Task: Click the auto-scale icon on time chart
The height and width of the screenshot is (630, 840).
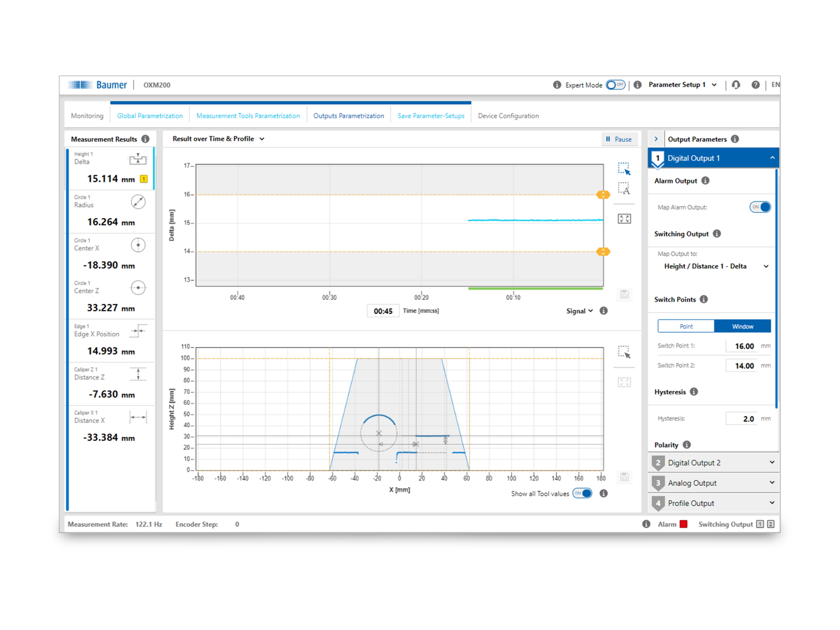Action: (624, 189)
